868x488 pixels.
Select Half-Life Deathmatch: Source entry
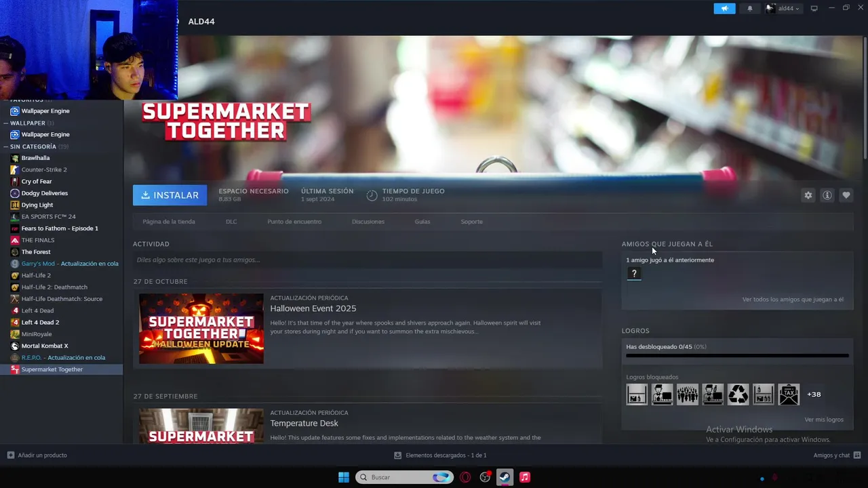(62, 299)
